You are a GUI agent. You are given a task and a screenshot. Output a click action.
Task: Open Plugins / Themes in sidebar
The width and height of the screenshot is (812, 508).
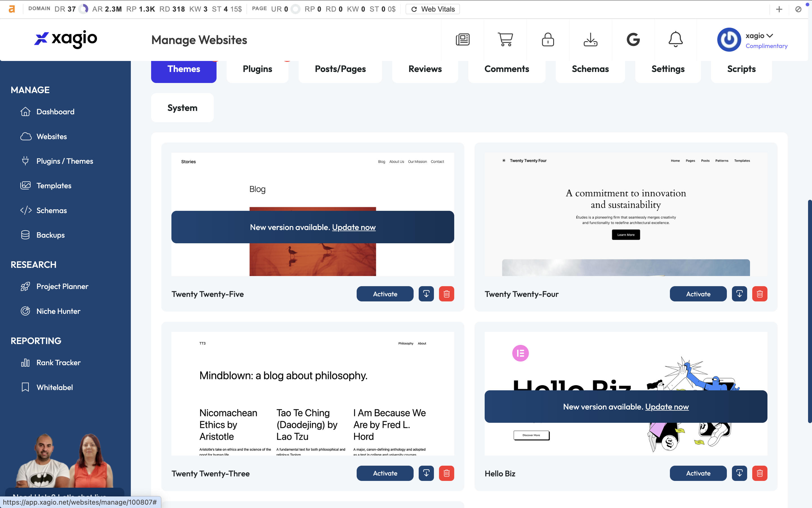coord(56,161)
